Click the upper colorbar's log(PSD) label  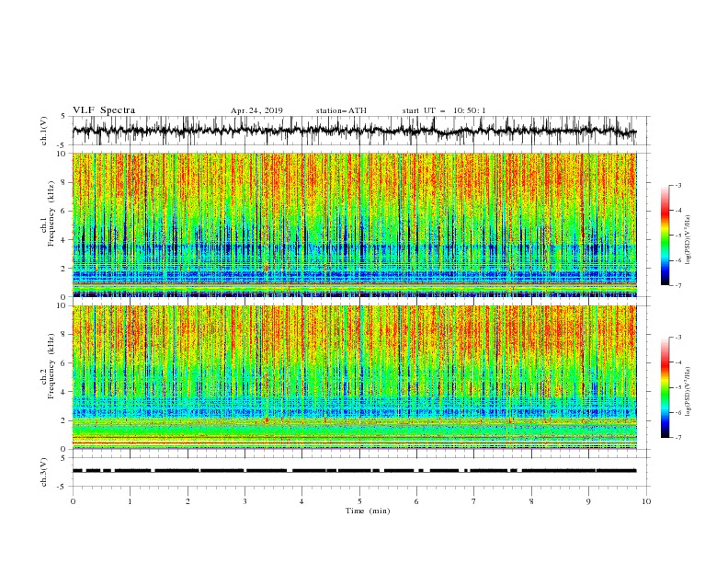click(x=689, y=240)
